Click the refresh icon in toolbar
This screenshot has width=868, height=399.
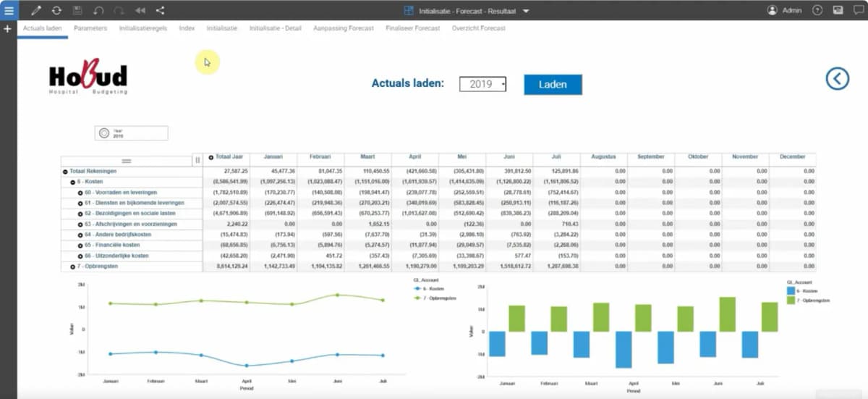(56, 11)
